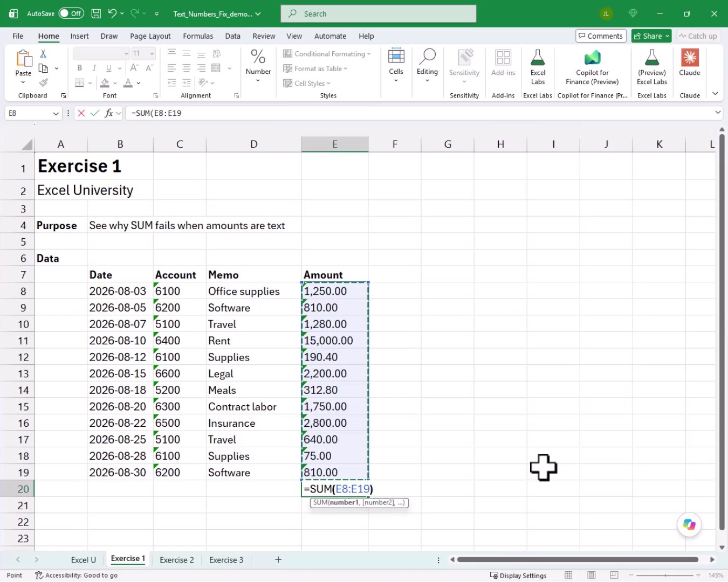Open the Insert ribbon tab
The image size is (728, 582).
coord(79,36)
